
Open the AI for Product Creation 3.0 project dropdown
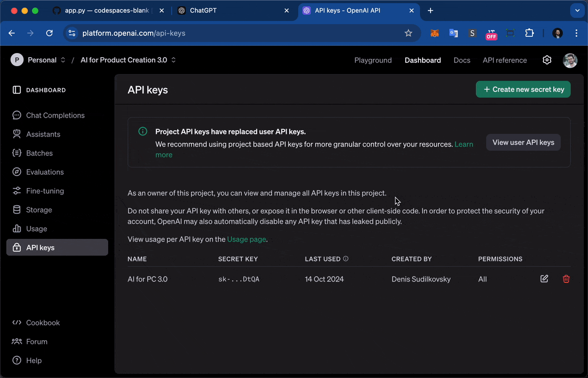(128, 60)
